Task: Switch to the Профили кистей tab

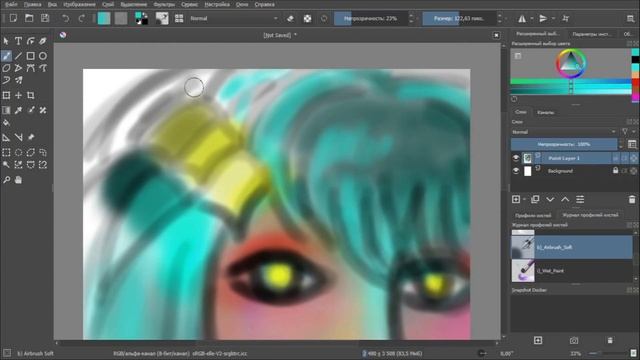Action: point(533,215)
